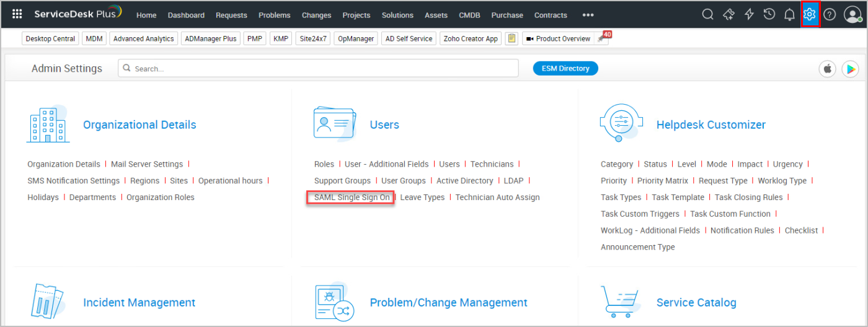868x327 pixels.
Task: Open the CMDB tab
Action: click(469, 15)
